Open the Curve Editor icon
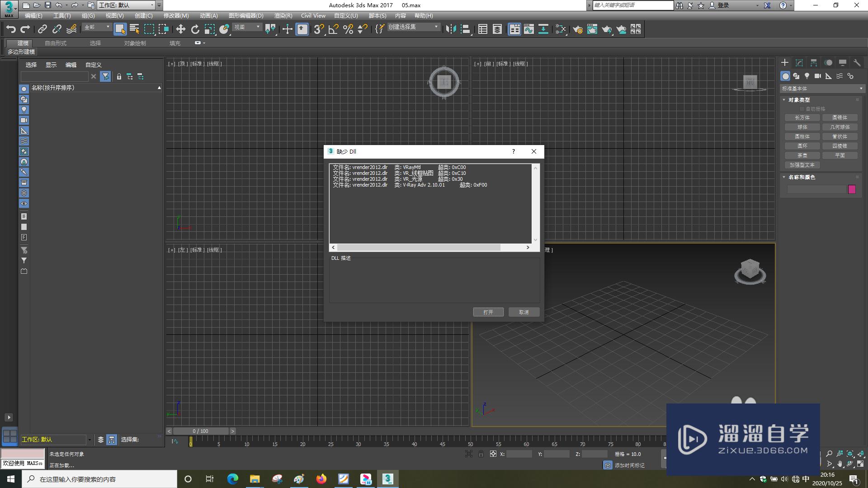Image resolution: width=868 pixels, height=488 pixels. 529,29
